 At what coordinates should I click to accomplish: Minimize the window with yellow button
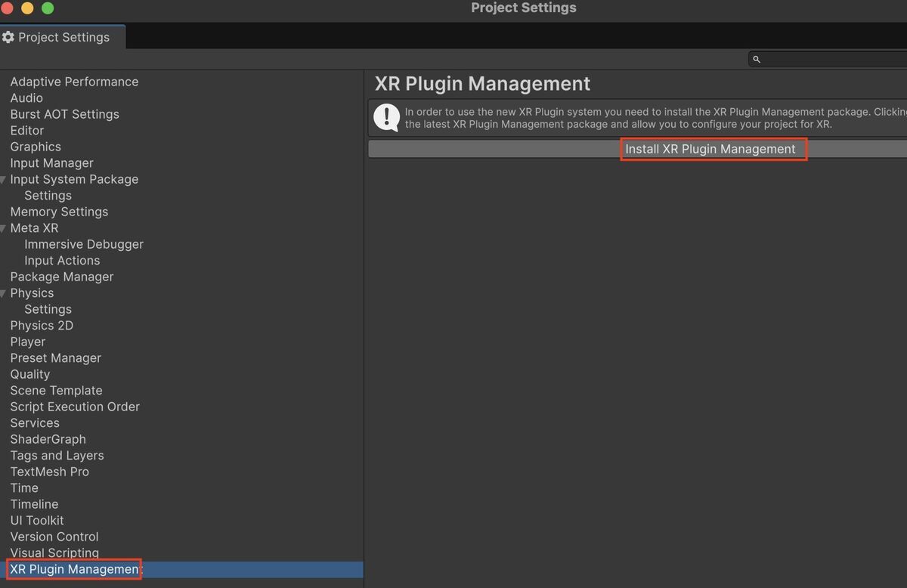tap(27, 8)
